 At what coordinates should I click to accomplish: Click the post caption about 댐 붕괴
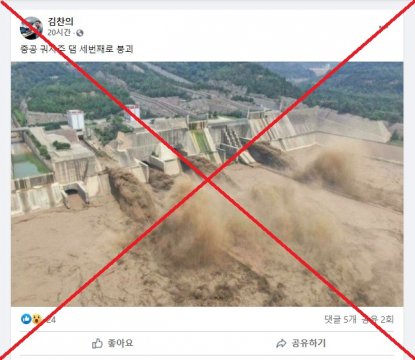pos(77,49)
